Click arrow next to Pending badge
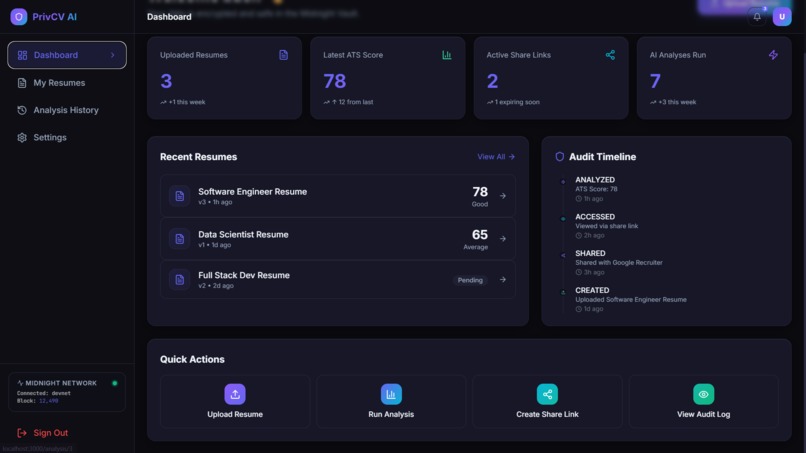Viewport: 806px width, 453px height. point(503,280)
